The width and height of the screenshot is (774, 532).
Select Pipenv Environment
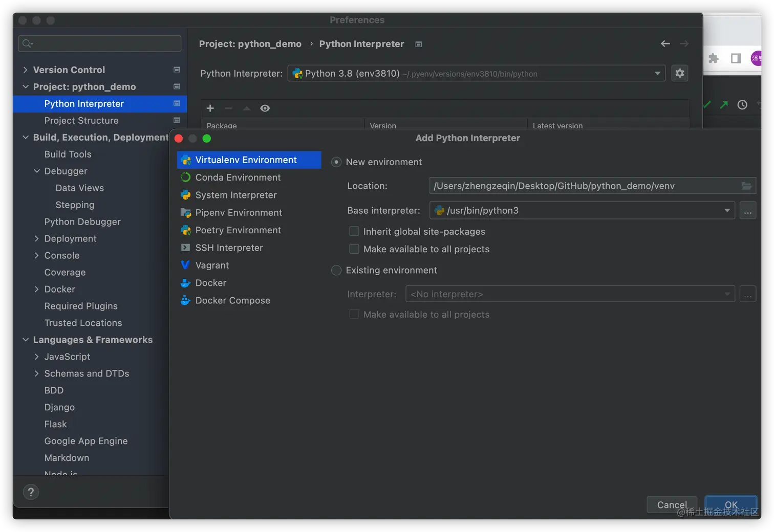[249, 213]
